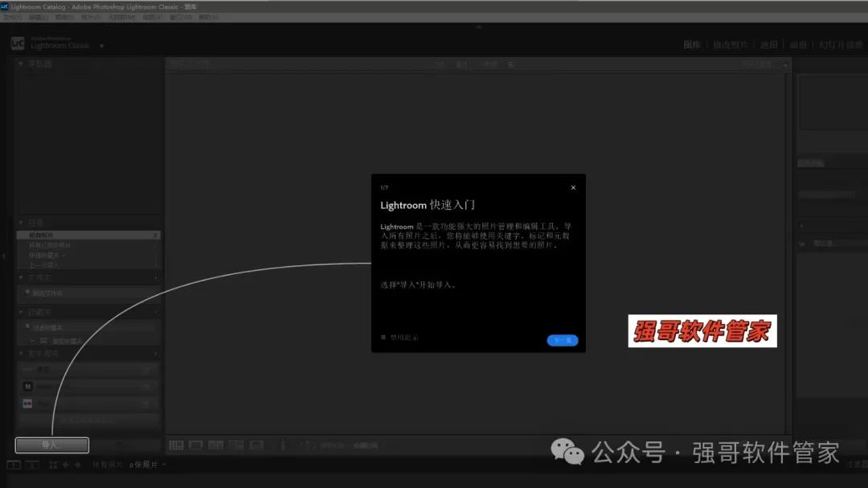Click the 导入 import button
This screenshot has height=488, width=868.
tap(51, 445)
